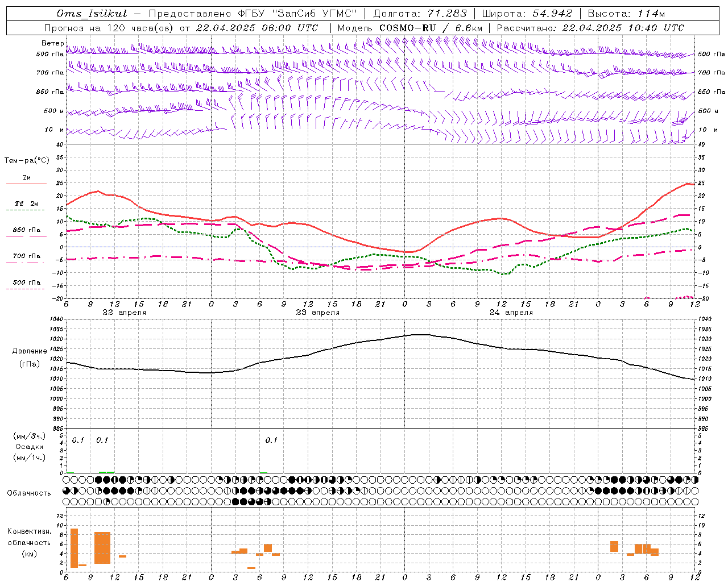This screenshot has width=728, height=582.
Task: Click the Ветер panel label
Action: tap(52, 43)
